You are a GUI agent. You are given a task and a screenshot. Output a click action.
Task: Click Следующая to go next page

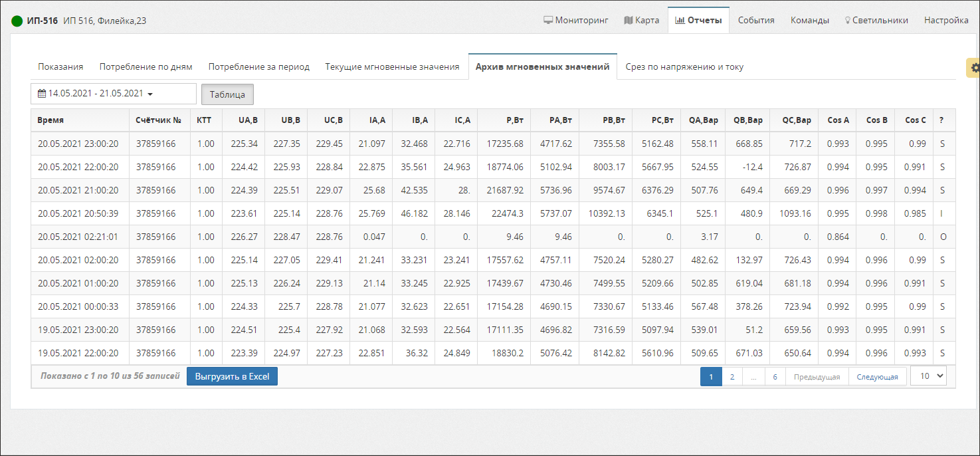[x=877, y=377]
